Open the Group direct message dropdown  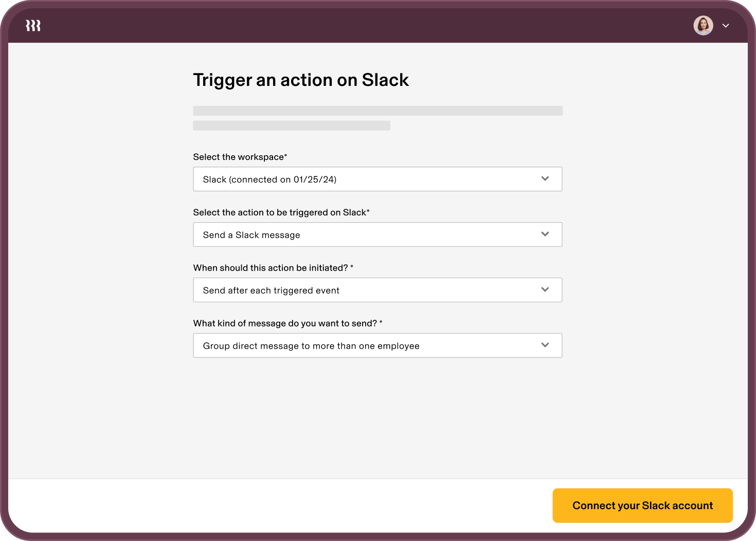[377, 346]
